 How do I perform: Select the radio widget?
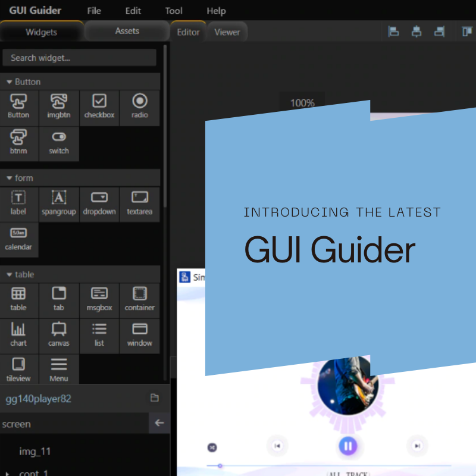pos(140,108)
